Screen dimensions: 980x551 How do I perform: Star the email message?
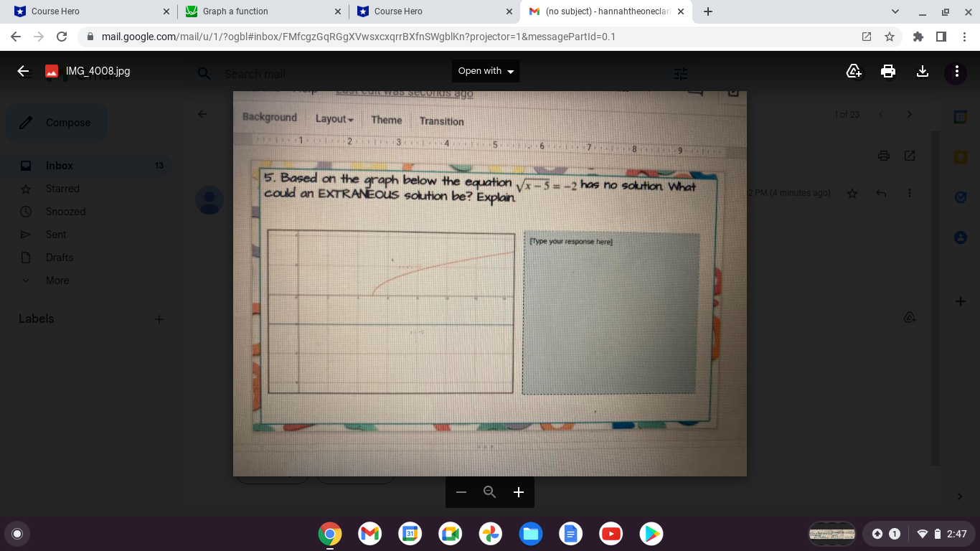pos(852,193)
